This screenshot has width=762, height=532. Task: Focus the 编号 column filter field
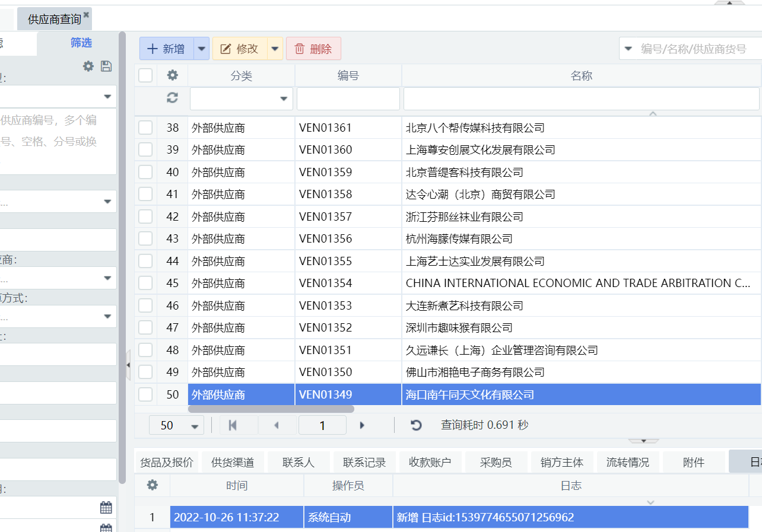pyautogui.click(x=348, y=99)
